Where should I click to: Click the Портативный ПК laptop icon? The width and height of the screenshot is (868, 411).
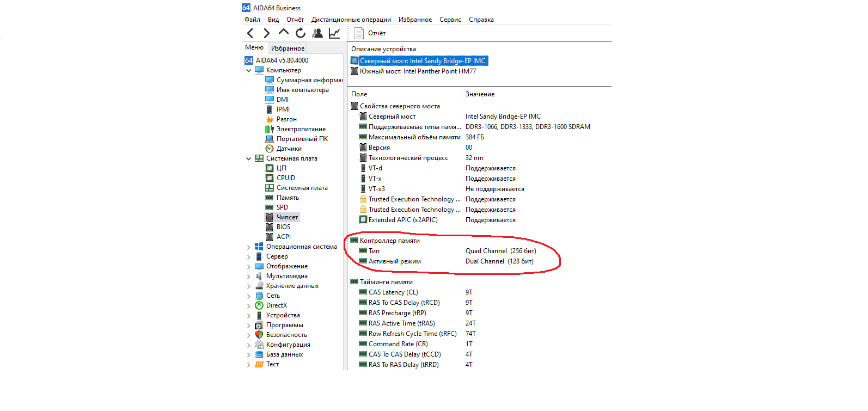tap(269, 139)
